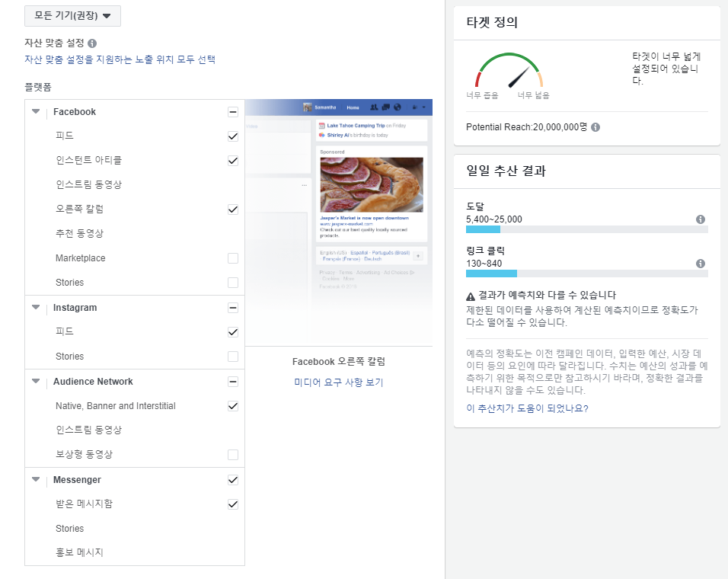
Task: Click the messenger icon in the preview header
Action: (386, 107)
